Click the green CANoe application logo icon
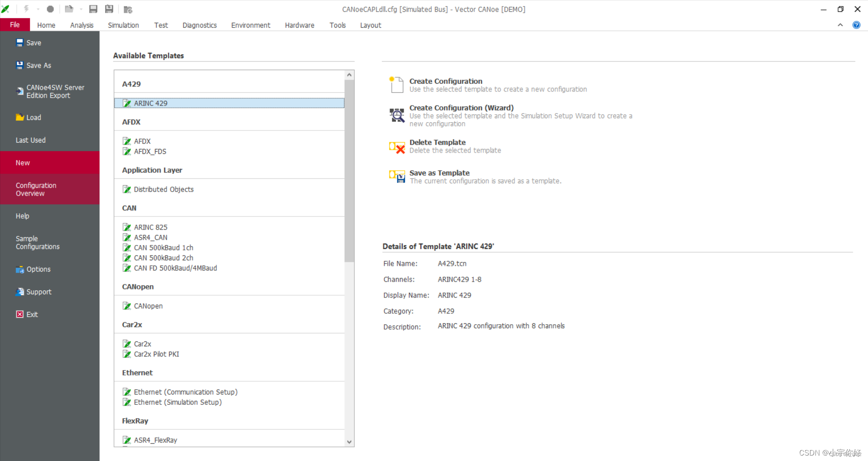Image resolution: width=868 pixels, height=461 pixels. (x=6, y=9)
